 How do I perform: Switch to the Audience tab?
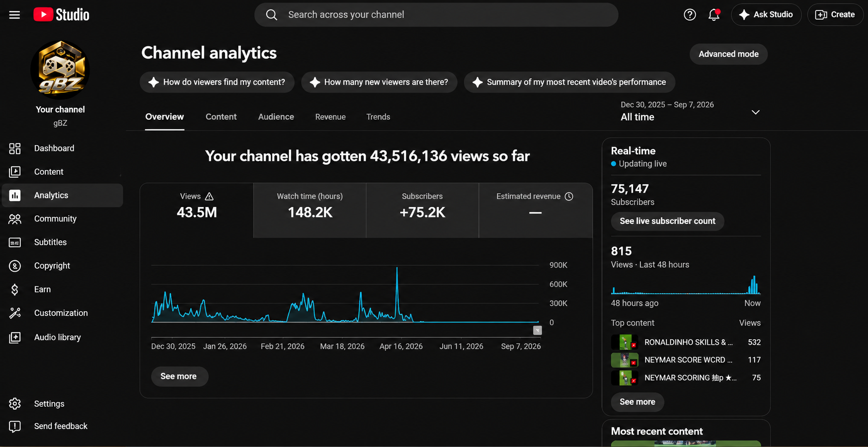(x=276, y=117)
